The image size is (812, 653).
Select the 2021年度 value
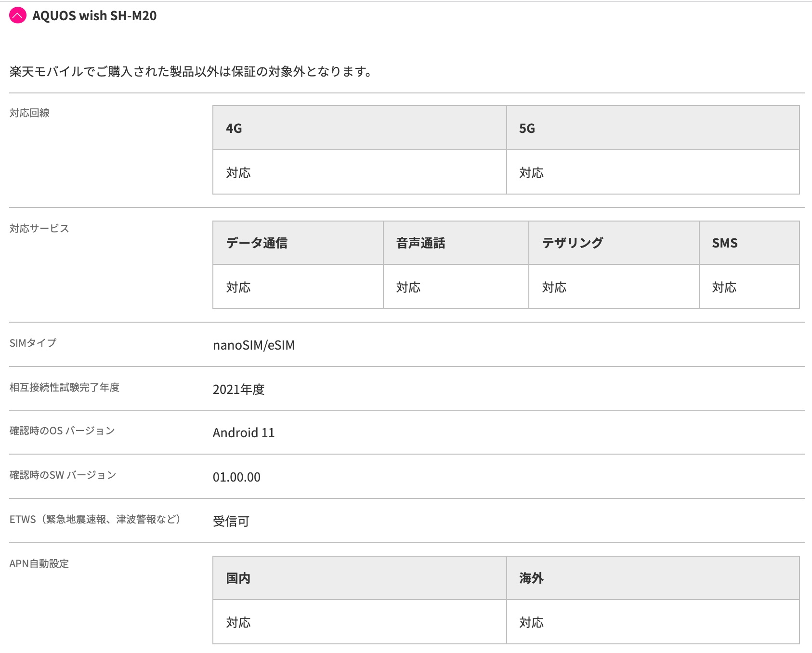[x=239, y=389]
